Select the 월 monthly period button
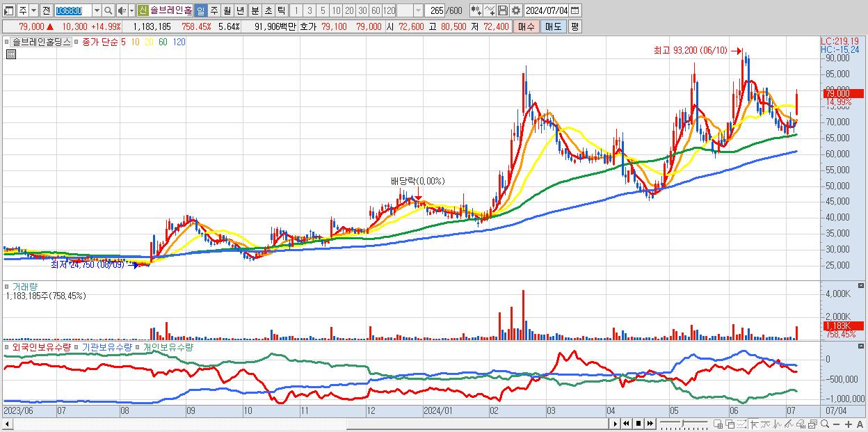The image size is (868, 432). [227, 10]
